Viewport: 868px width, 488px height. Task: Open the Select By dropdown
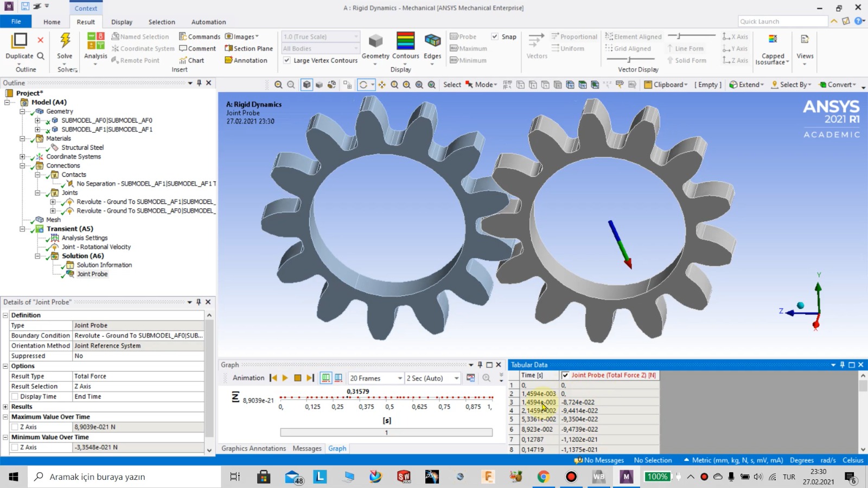792,85
